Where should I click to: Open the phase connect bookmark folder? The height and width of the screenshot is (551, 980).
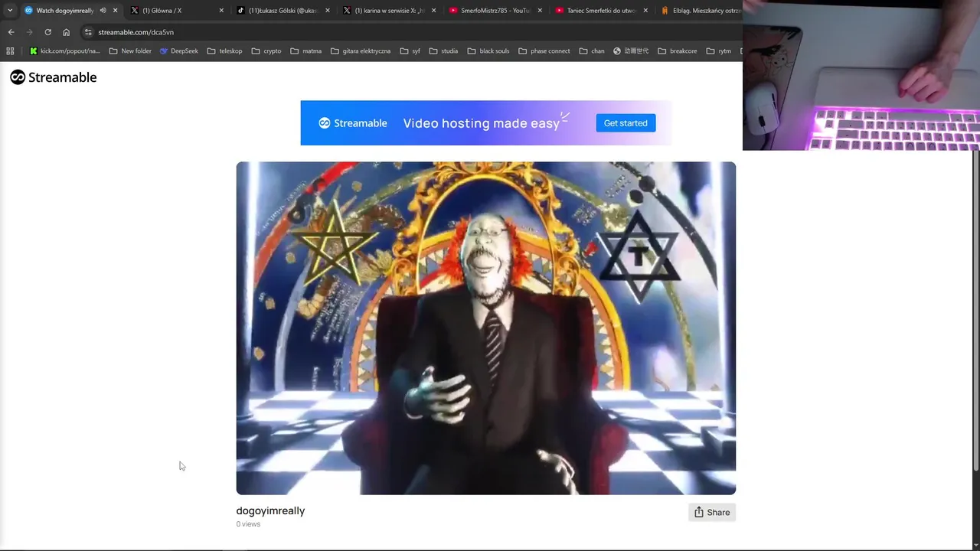coord(544,51)
